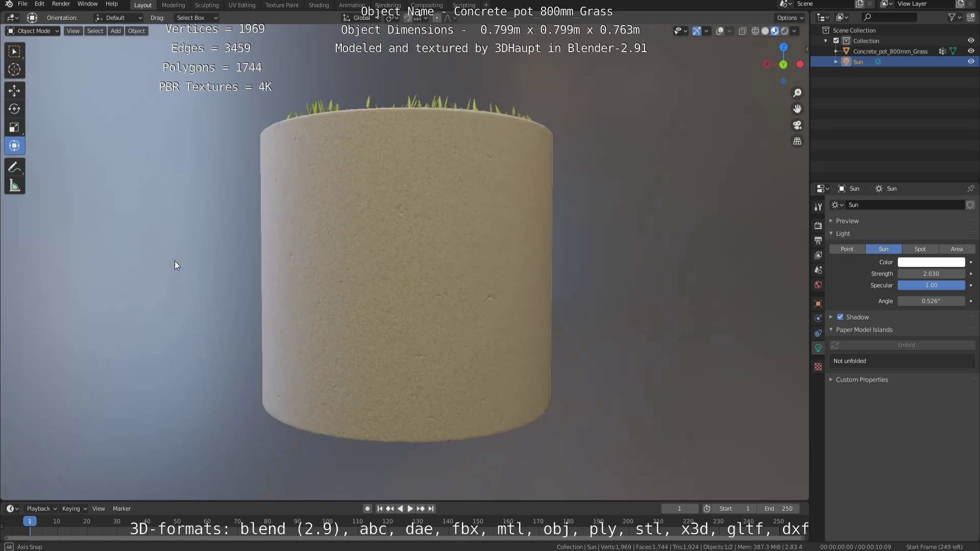
Task: Switch to the Texture Paint workspace tab
Action: point(282,5)
